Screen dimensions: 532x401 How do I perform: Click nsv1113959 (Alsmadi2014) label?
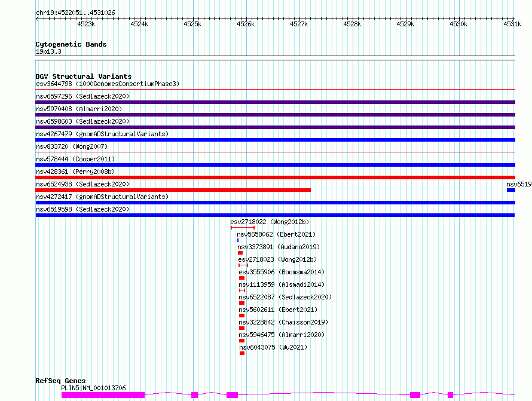click(282, 284)
